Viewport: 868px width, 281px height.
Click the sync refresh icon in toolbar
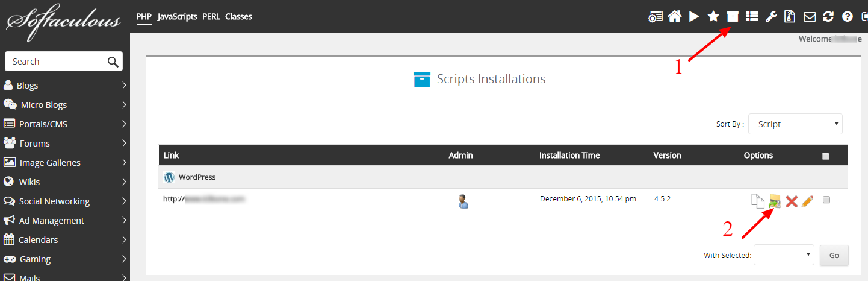pos(828,17)
